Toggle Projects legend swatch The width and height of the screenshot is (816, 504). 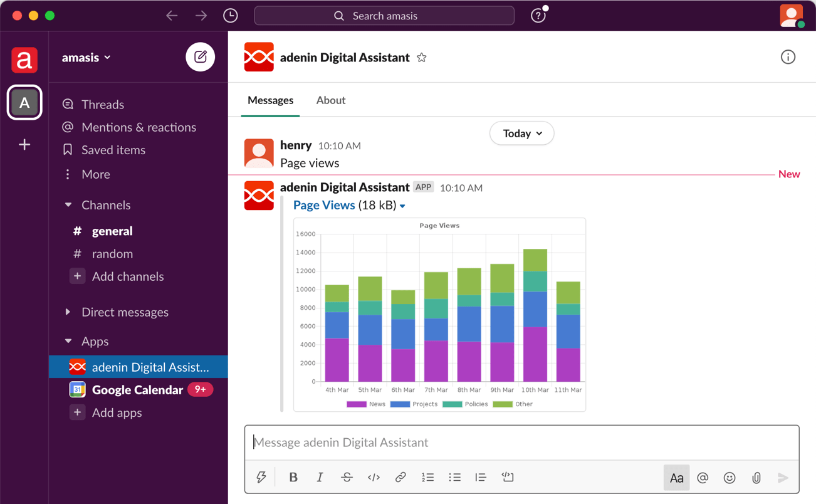[x=400, y=404]
